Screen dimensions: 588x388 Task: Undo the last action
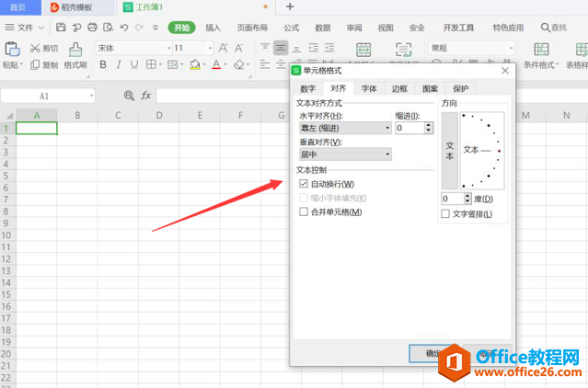tap(124, 28)
